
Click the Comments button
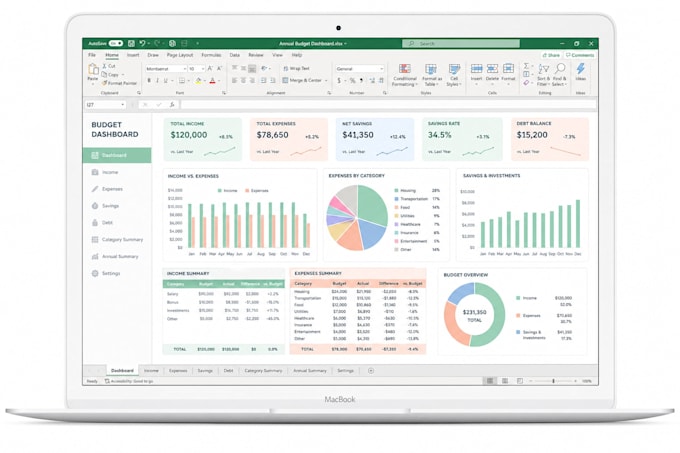580,55
